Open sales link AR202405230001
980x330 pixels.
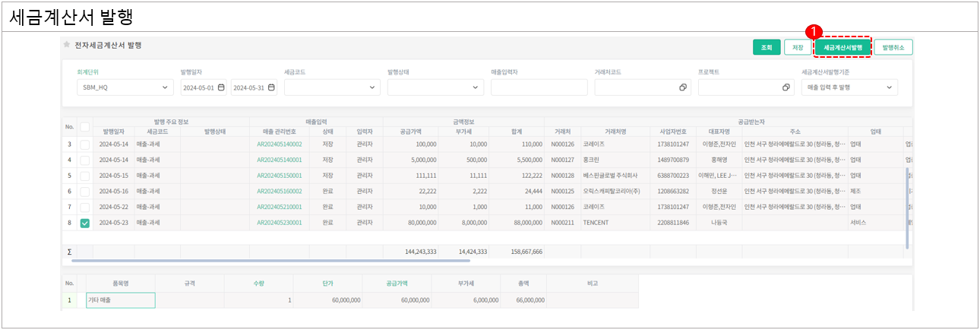pos(279,223)
